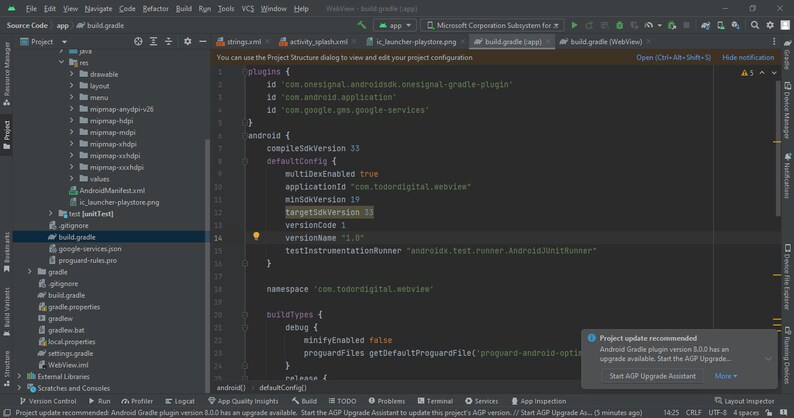The height and width of the screenshot is (418, 794).
Task: Toggle Device File Explorer side panel
Action: [x=787, y=277]
